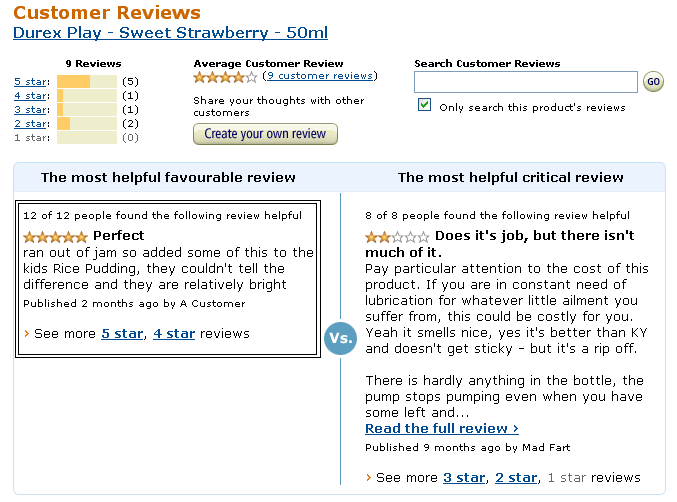Click the blue Vs. circle badge
Viewport: 677px width, 502px height.
[x=339, y=338]
